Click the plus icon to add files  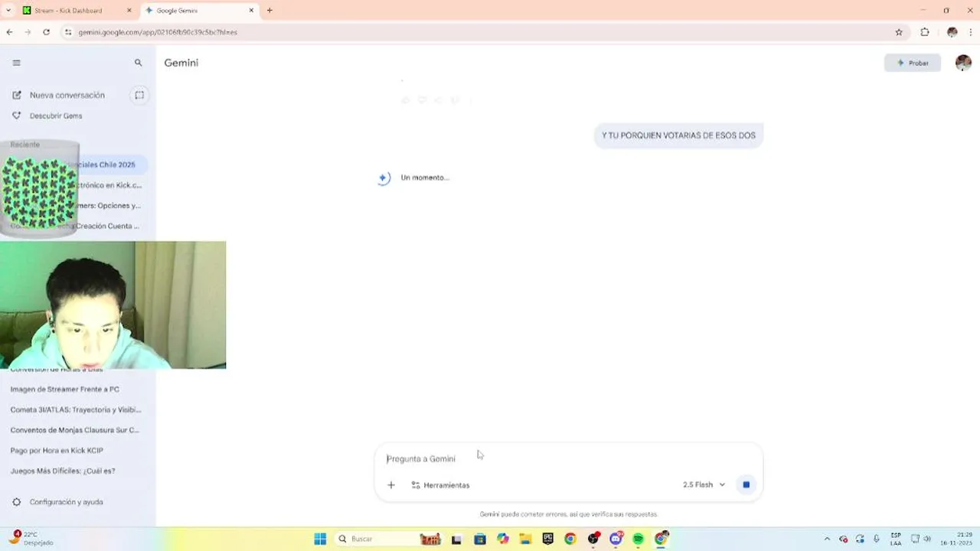coord(391,485)
